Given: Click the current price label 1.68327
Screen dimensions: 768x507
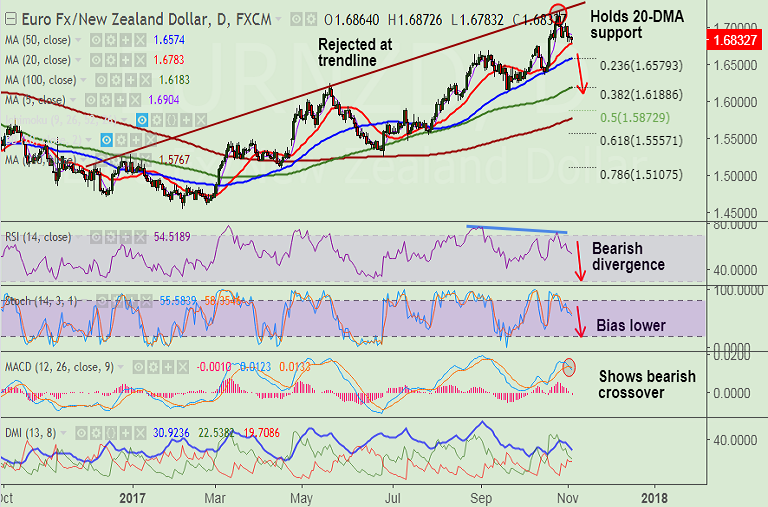Looking at the screenshot, I should coord(734,40).
